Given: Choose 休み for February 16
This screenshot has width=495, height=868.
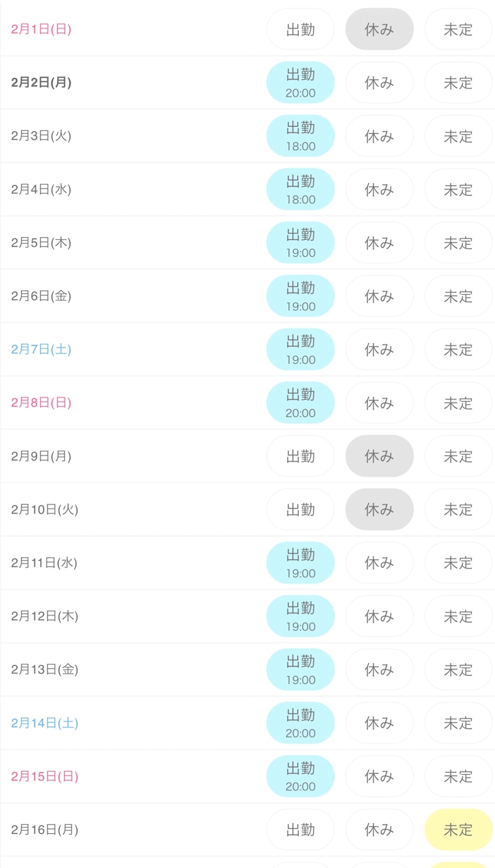Looking at the screenshot, I should coord(379,830).
